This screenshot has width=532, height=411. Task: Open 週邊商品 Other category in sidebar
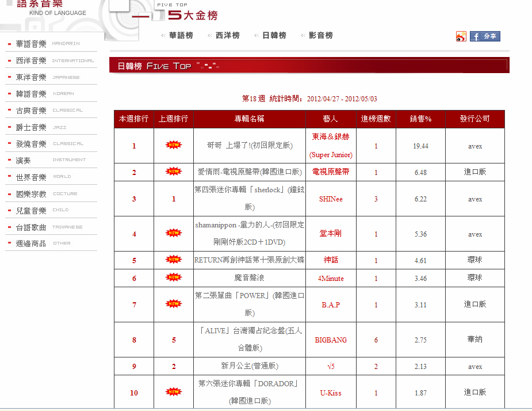coord(32,243)
